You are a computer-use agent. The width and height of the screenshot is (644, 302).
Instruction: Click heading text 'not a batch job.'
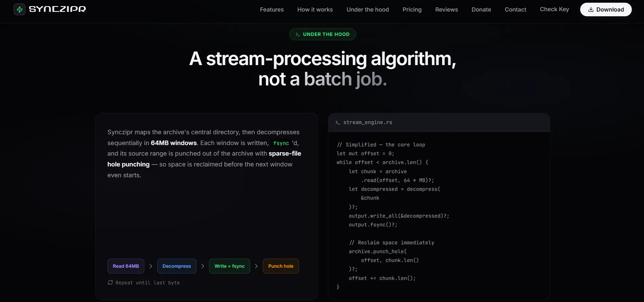(323, 79)
